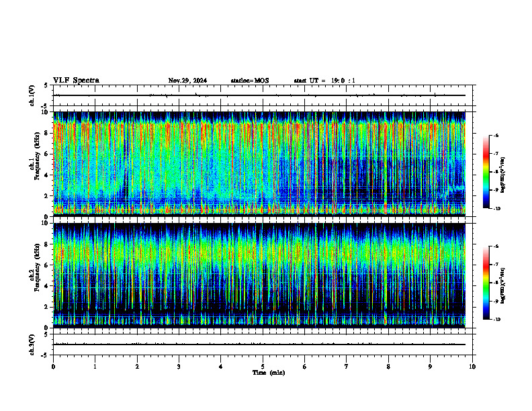Click the ch.2 color bar log(PSD) label
Viewport: 532px width, 411px height.
(x=503, y=285)
